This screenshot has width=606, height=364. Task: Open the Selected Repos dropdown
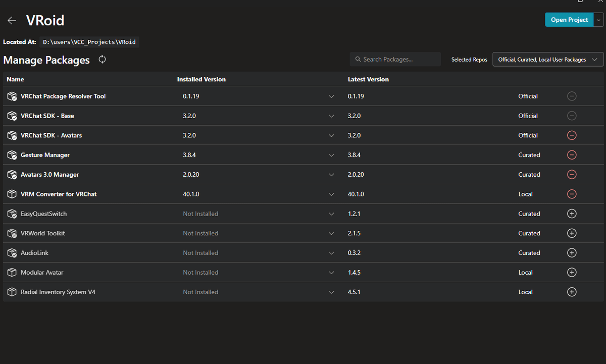548,60
